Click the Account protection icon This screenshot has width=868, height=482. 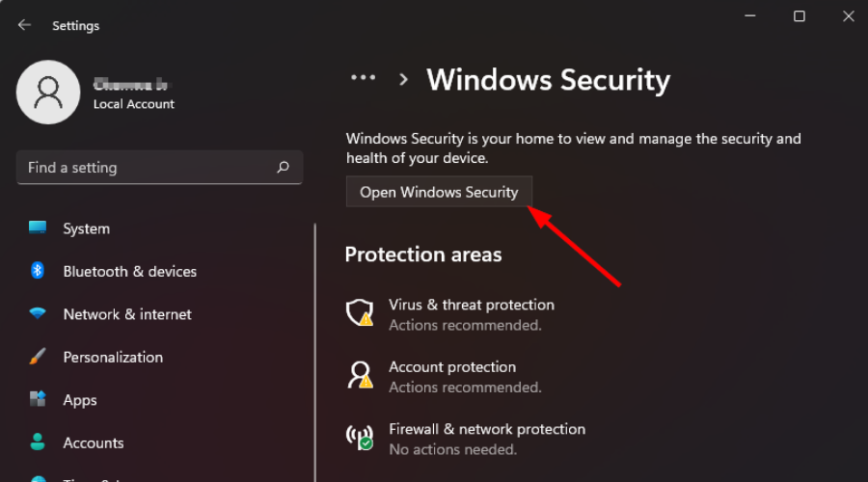360,374
